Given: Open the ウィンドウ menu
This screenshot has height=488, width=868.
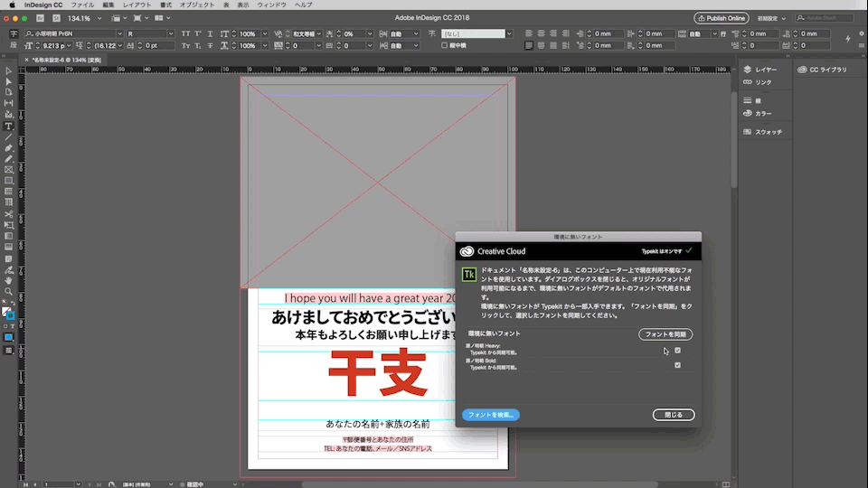Looking at the screenshot, I should click(271, 5).
